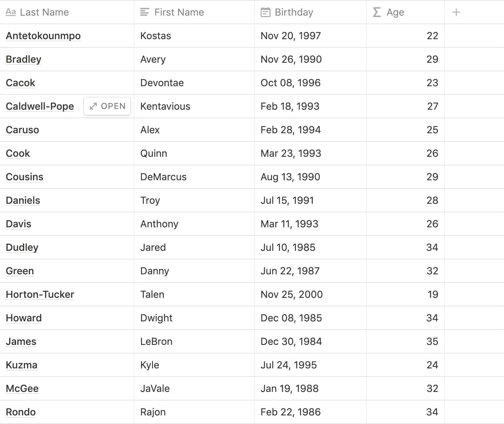The width and height of the screenshot is (504, 424).
Task: Open the Kuzma page link
Action: tap(21, 365)
